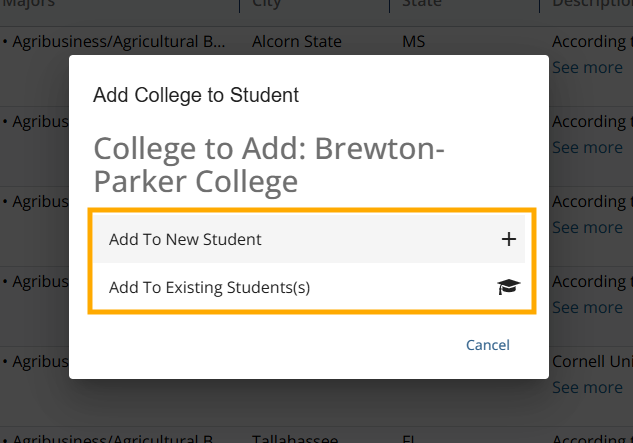Viewport: 633px width, 443px height.
Task: Click the Cornell Uni description text
Action: pos(592,361)
